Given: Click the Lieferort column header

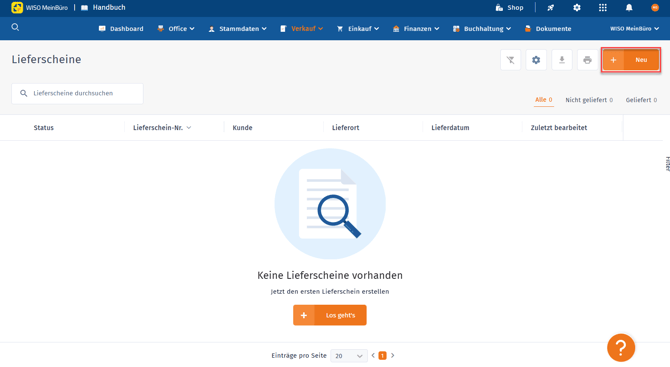Looking at the screenshot, I should pos(345,128).
